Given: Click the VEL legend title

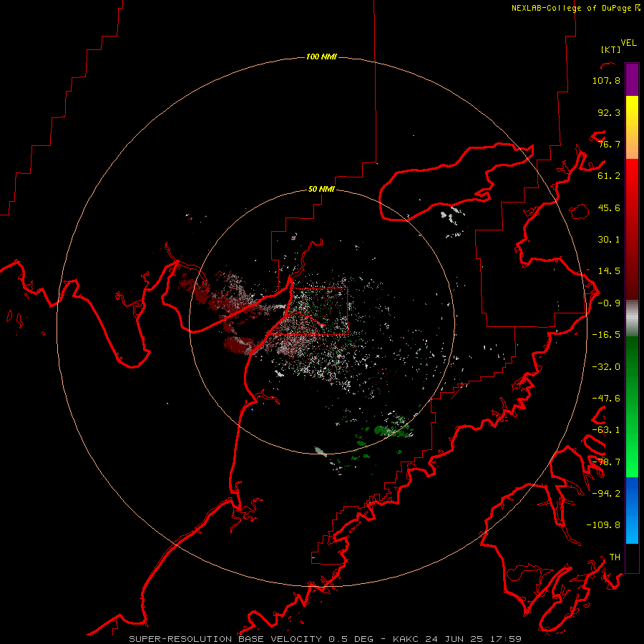Looking at the screenshot, I should (x=628, y=43).
